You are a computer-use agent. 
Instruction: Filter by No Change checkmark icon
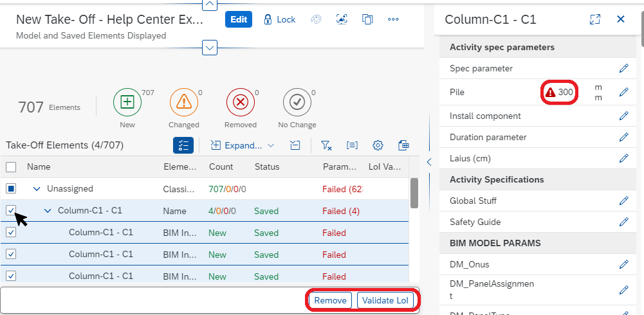tap(297, 102)
